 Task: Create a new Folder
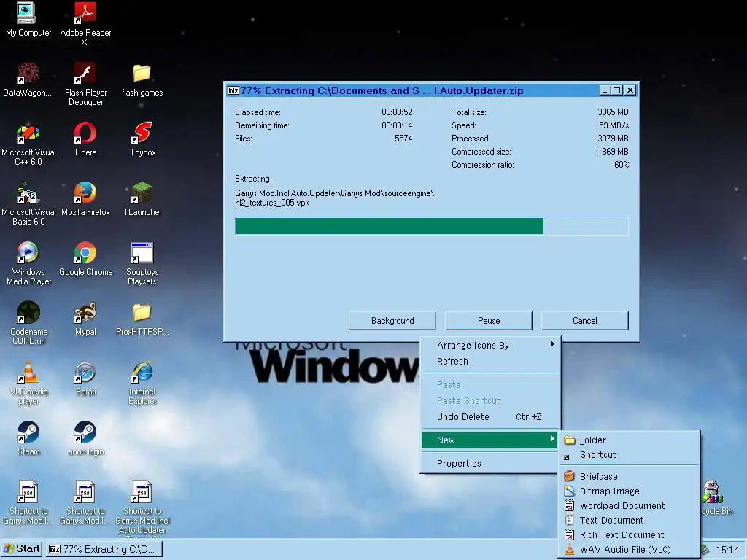click(x=630, y=440)
